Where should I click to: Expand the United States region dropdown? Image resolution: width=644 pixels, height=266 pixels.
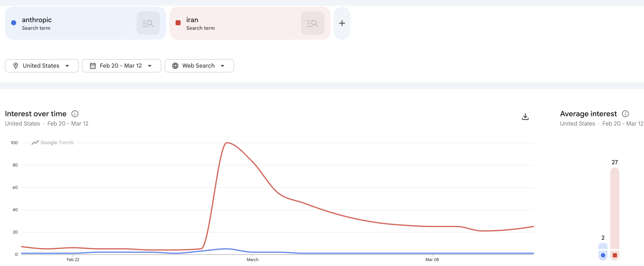[42, 66]
